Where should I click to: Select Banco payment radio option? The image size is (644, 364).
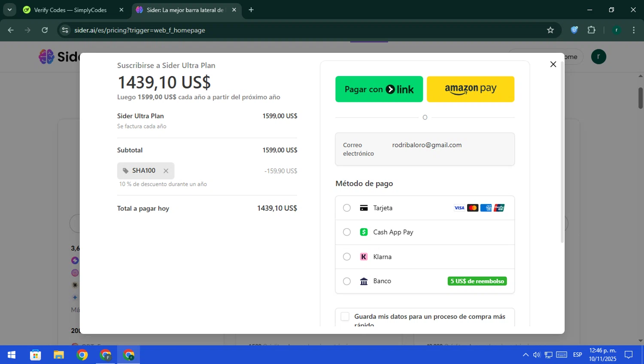[347, 281]
